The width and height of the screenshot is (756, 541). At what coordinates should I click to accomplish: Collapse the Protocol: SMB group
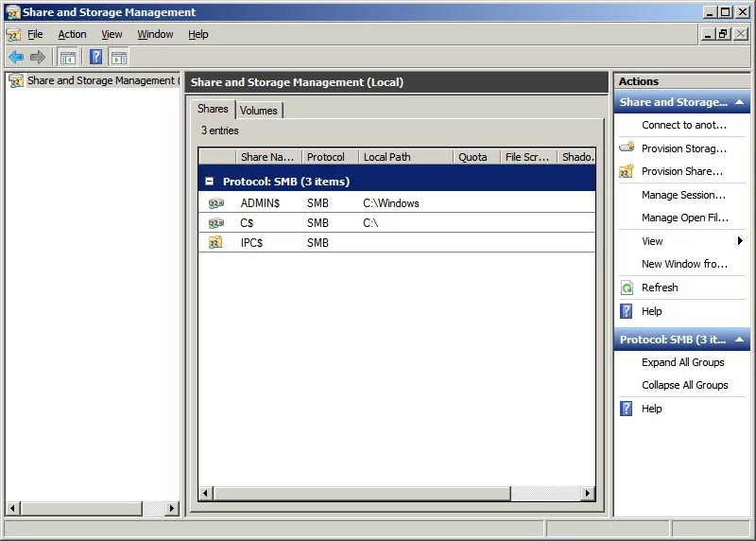tap(209, 182)
